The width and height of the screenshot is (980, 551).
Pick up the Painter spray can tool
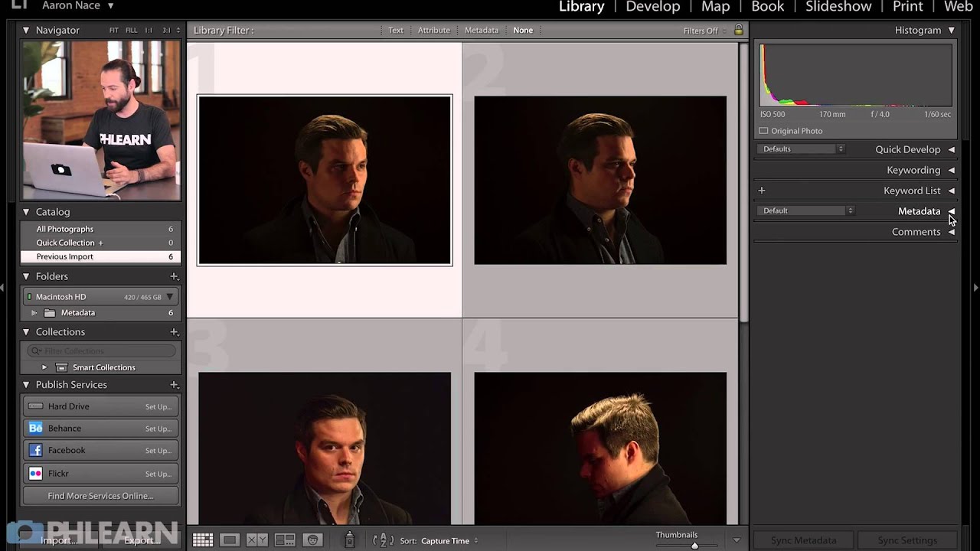coord(349,540)
